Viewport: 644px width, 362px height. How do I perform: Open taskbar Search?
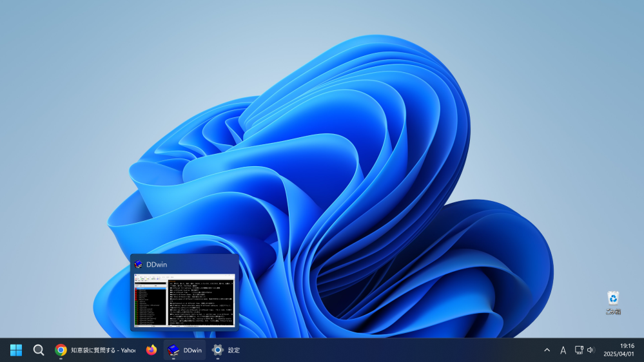click(x=39, y=350)
